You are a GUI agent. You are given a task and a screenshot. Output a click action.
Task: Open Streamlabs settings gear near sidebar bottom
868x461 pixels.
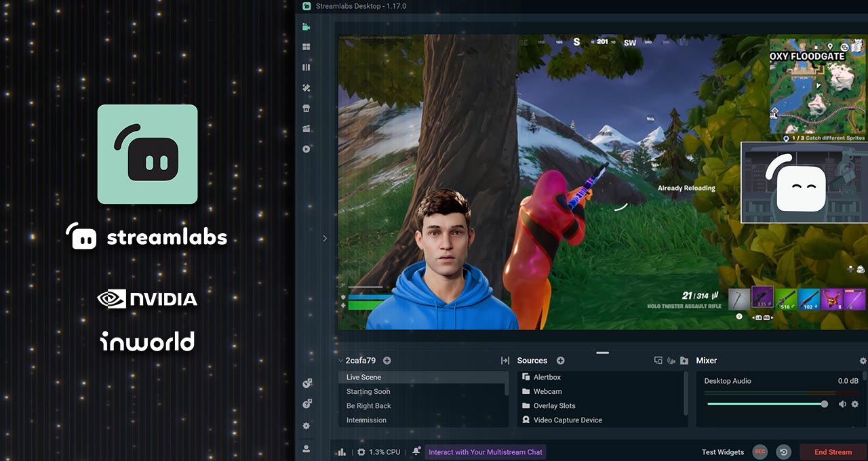pyautogui.click(x=306, y=426)
